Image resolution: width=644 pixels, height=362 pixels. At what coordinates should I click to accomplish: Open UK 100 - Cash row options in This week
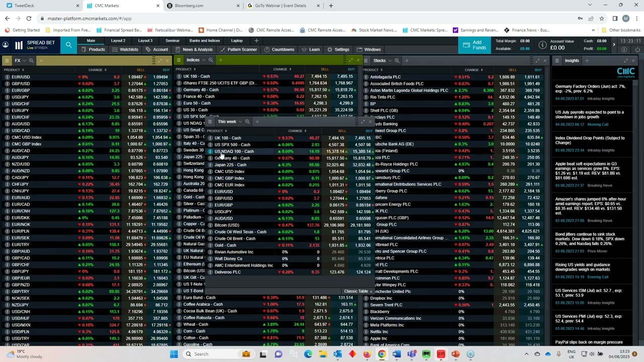click(x=210, y=138)
